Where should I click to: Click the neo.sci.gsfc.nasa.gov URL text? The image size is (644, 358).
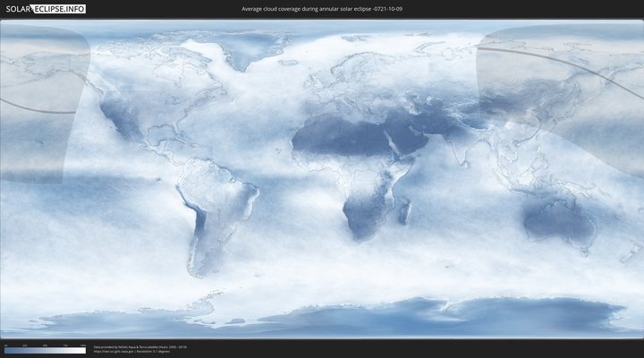tap(114, 352)
